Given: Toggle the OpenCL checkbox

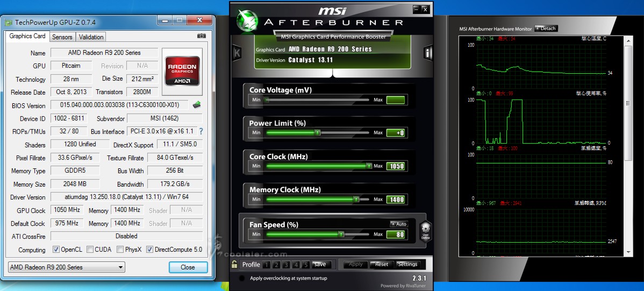Looking at the screenshot, I should (x=56, y=250).
